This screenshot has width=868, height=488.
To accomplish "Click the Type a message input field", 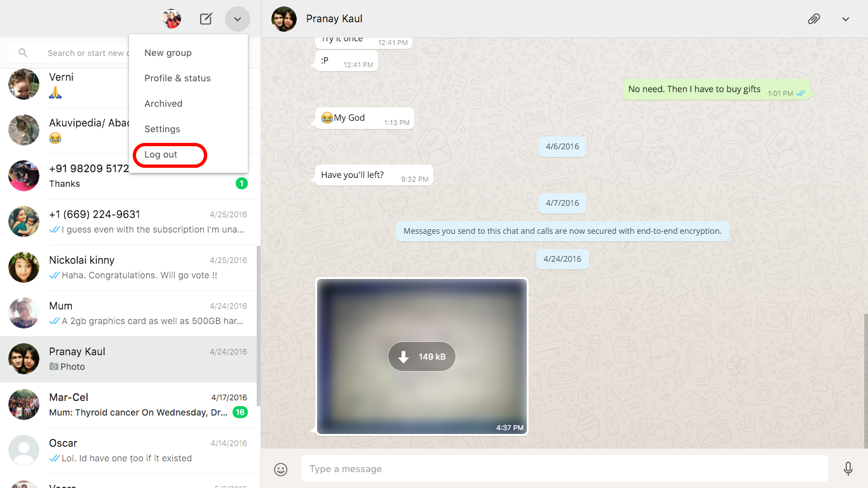I will (x=559, y=469).
